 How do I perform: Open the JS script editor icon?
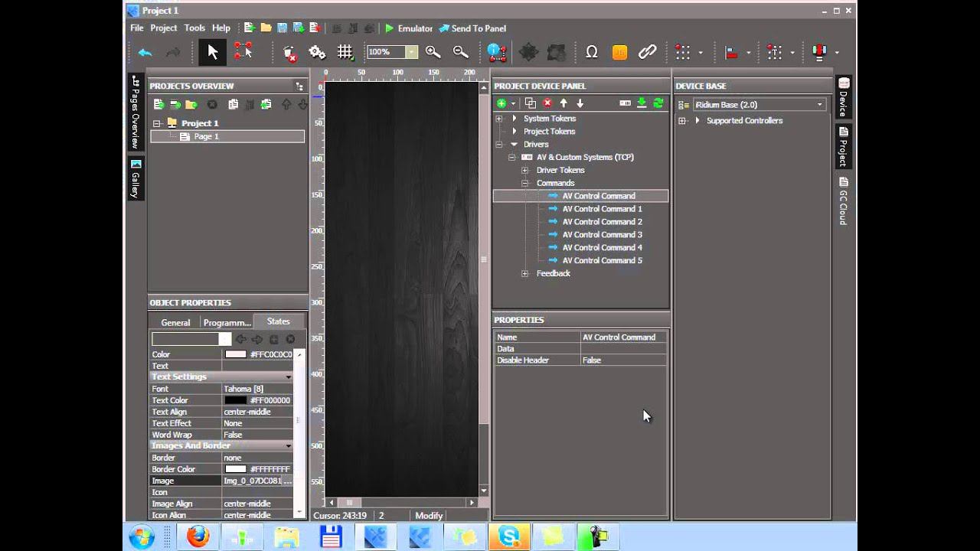point(619,52)
